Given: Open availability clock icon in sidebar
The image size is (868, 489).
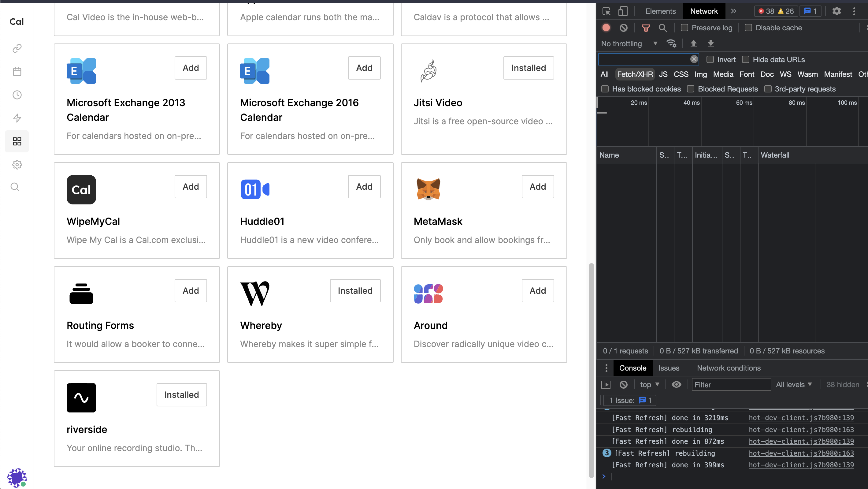Looking at the screenshot, I should point(17,95).
